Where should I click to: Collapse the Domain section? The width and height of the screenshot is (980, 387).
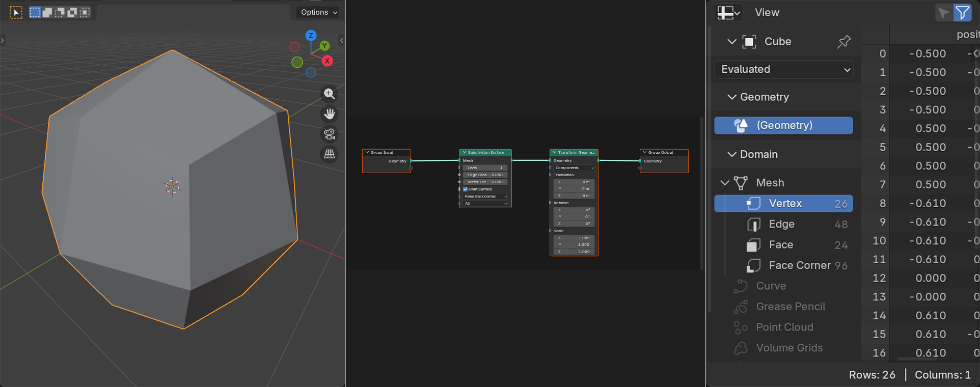click(732, 154)
